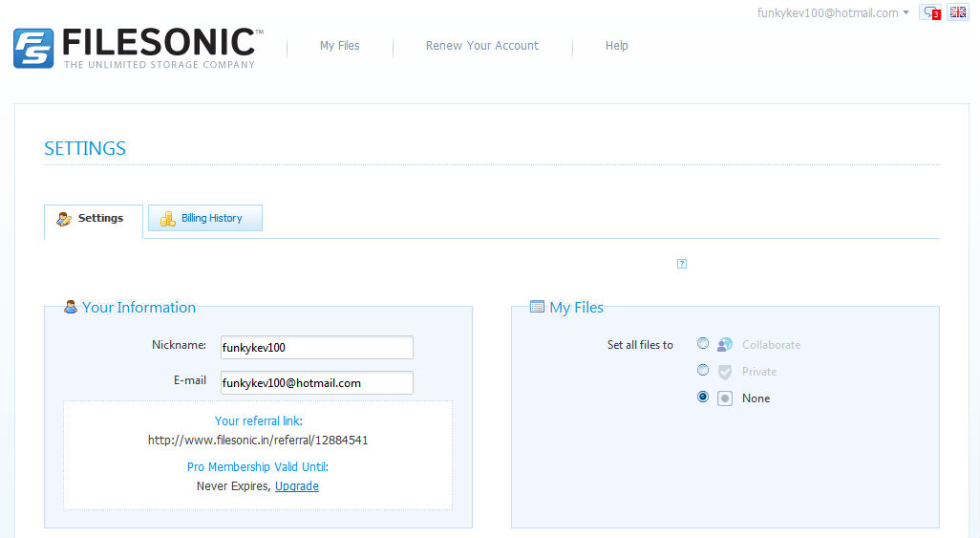The height and width of the screenshot is (538, 980).
Task: Click the Private shield icon
Action: click(x=724, y=373)
